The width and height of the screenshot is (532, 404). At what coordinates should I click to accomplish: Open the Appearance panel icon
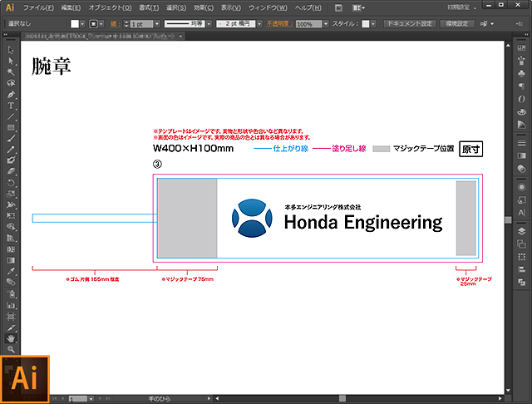click(521, 187)
